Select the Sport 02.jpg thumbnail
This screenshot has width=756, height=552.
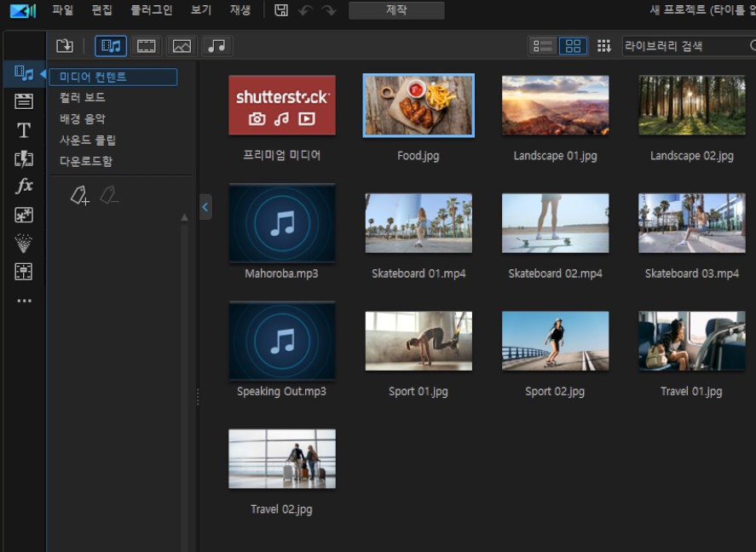[556, 341]
